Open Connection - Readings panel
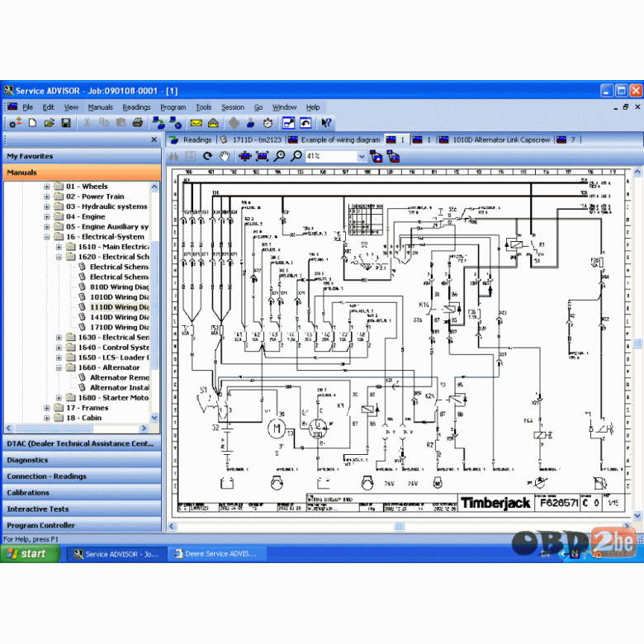 point(82,476)
